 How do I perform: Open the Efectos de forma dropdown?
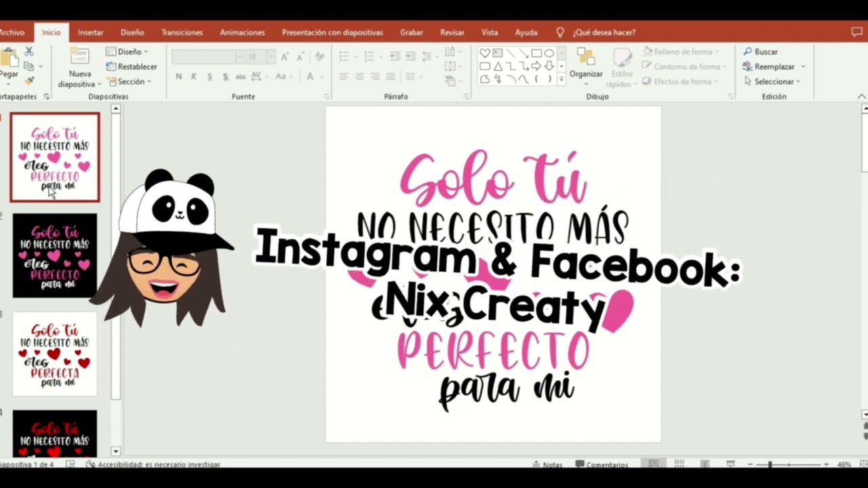click(x=680, y=81)
